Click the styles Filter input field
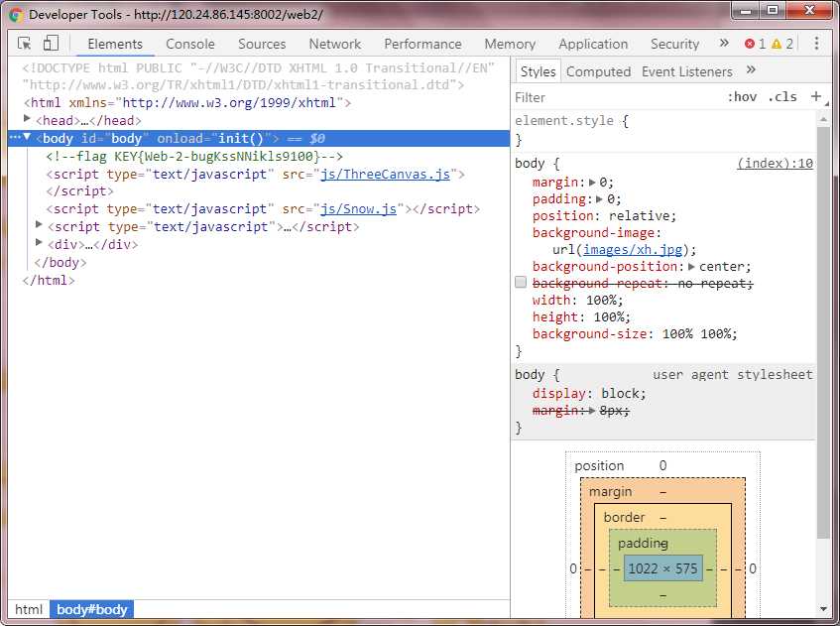Screen dimensions: 840x626 pos(616,97)
